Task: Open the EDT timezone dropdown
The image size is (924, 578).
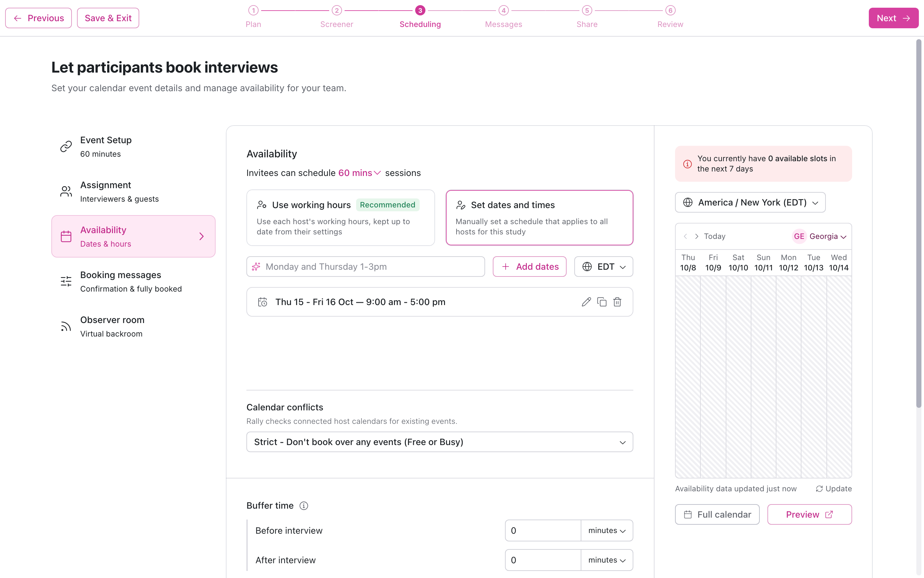Action: click(604, 267)
